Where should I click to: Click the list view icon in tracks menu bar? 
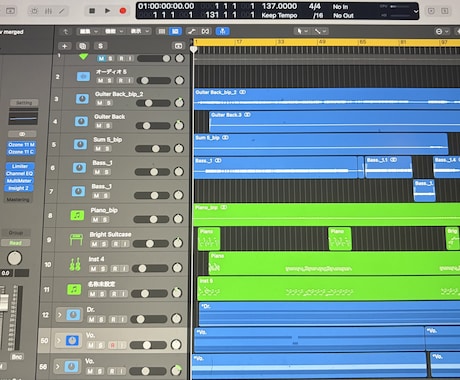coord(162,31)
